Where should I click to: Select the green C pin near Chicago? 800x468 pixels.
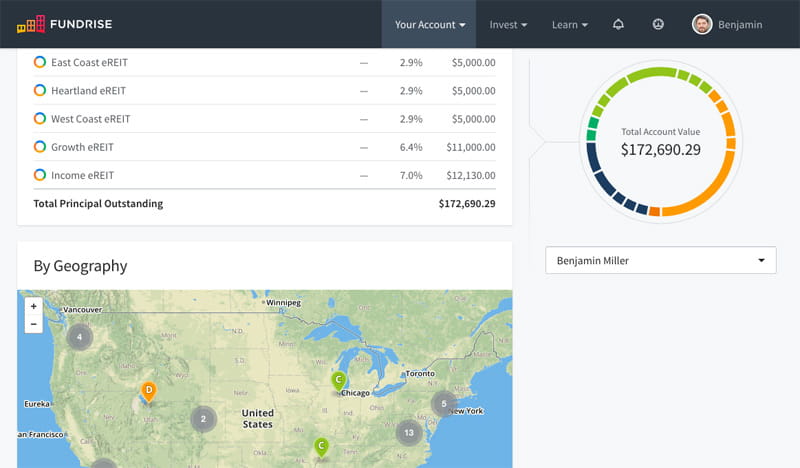tap(339, 380)
